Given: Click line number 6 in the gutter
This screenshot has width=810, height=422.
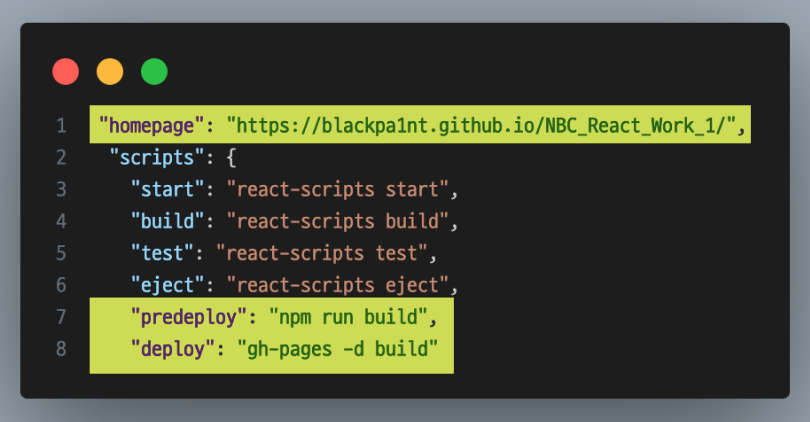Looking at the screenshot, I should pyautogui.click(x=61, y=285).
